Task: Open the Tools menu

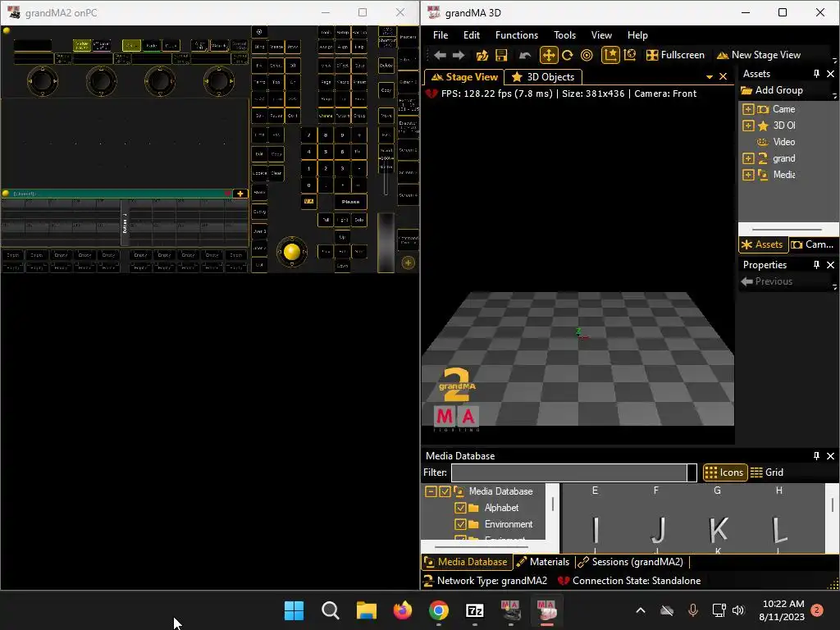Action: 564,34
